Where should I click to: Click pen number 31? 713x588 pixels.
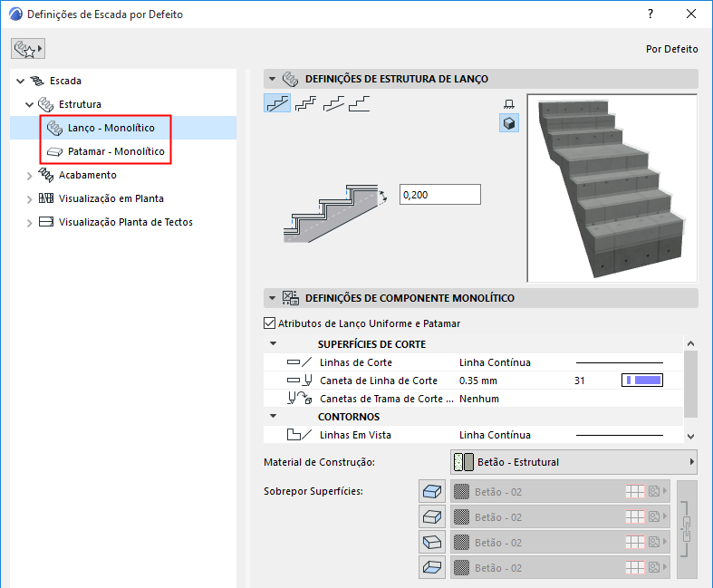tap(579, 381)
